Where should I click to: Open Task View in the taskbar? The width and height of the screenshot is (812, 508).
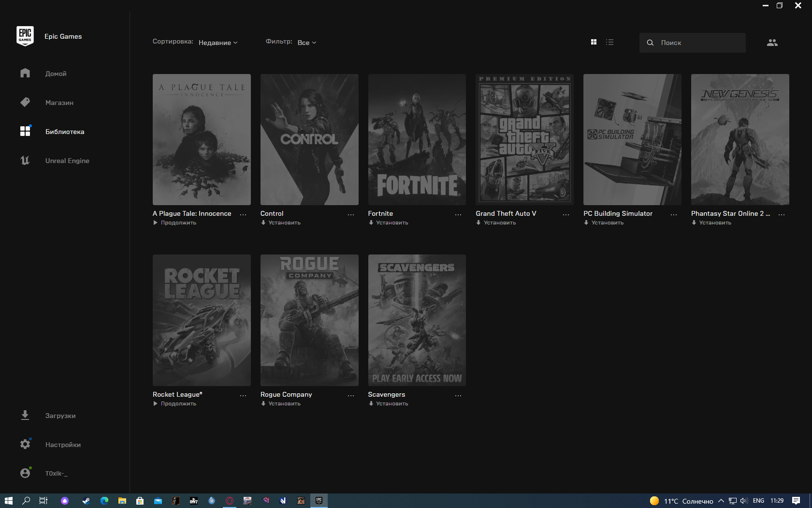(43, 501)
